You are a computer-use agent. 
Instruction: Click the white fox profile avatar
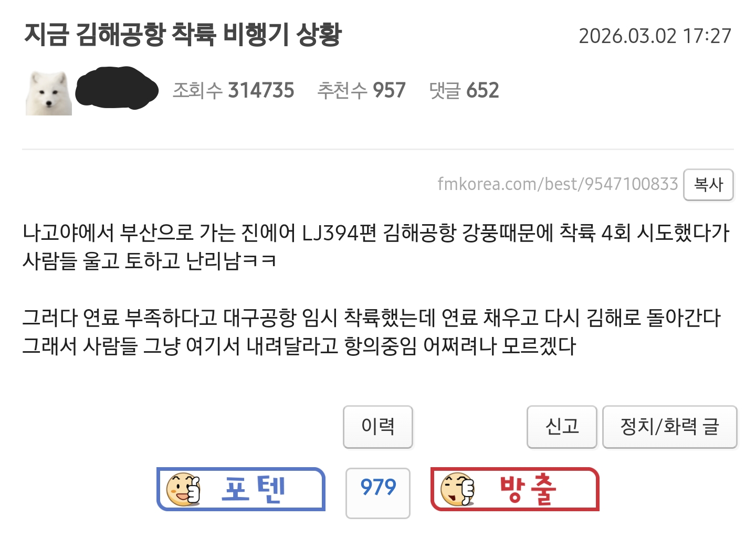point(49,92)
